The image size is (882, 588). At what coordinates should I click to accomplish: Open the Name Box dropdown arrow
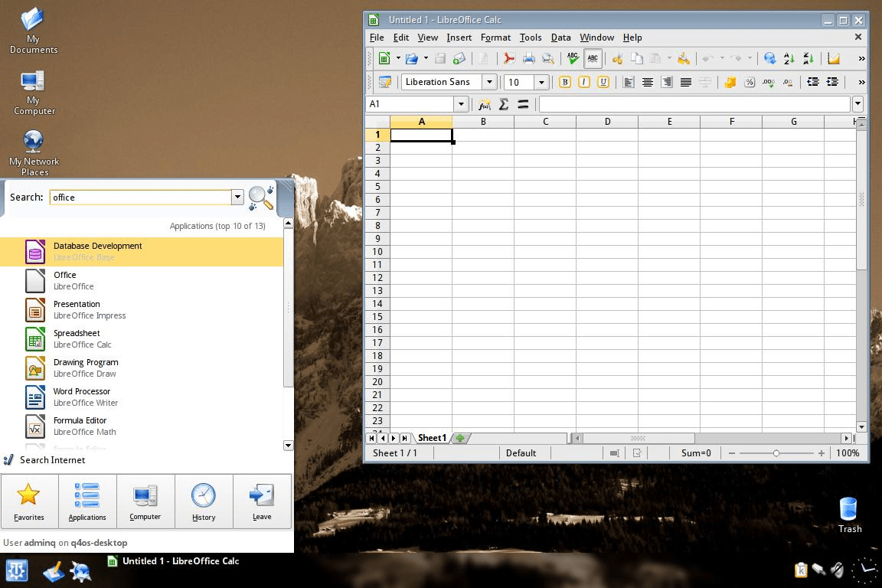461,104
